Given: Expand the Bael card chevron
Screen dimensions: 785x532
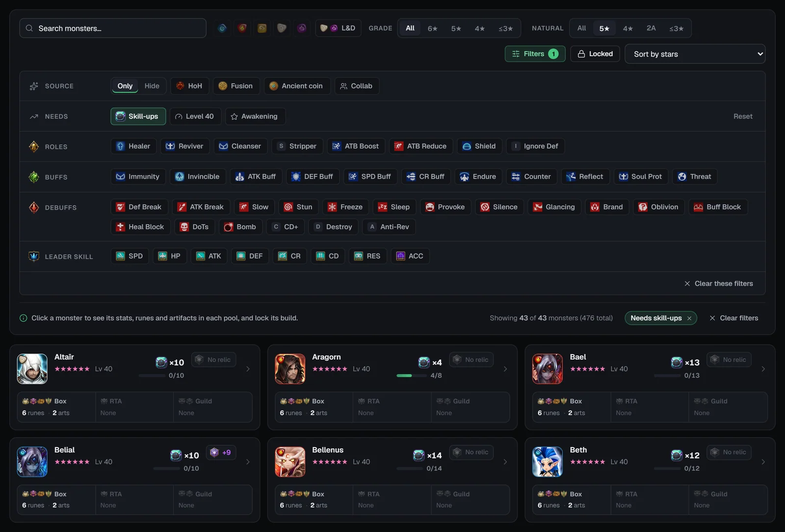Looking at the screenshot, I should point(763,369).
